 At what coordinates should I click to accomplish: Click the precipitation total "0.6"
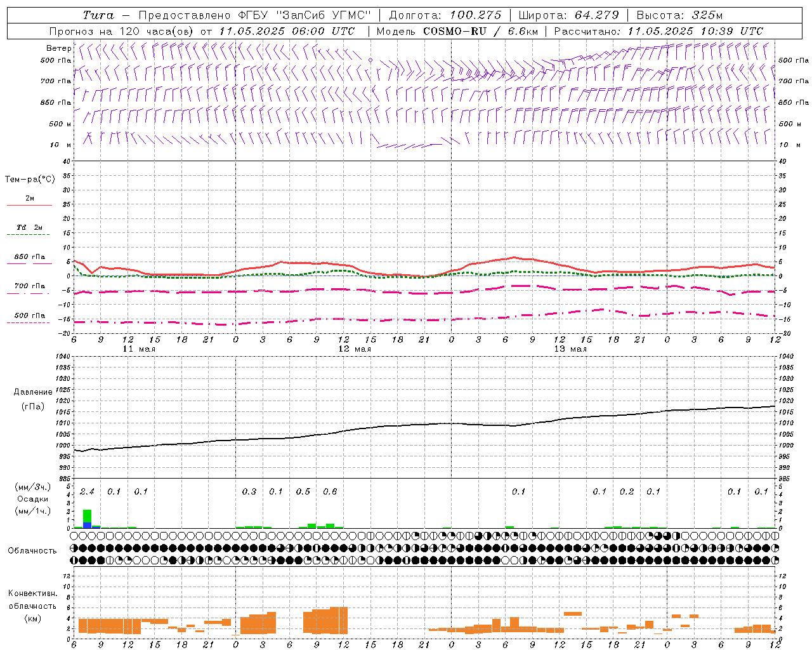click(x=330, y=491)
